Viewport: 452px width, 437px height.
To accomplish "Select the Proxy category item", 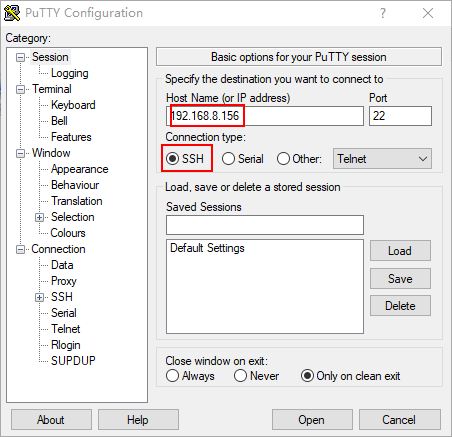I will click(x=64, y=281).
